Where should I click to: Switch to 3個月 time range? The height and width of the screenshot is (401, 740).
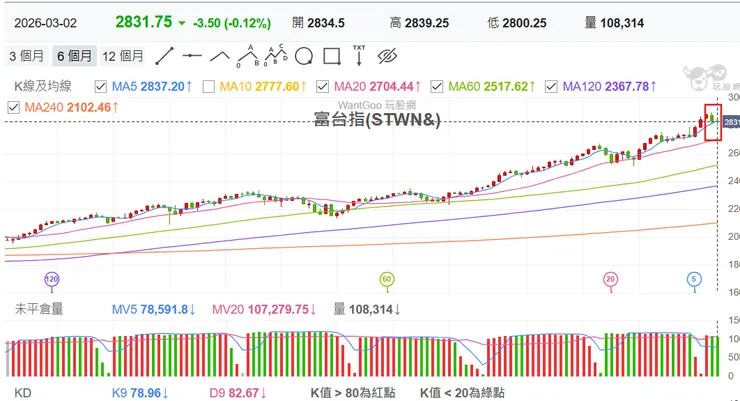(26, 56)
